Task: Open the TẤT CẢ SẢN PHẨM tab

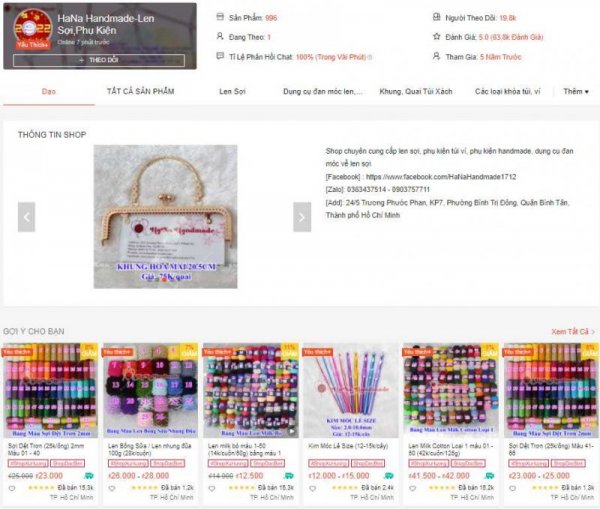Action: pos(140,91)
